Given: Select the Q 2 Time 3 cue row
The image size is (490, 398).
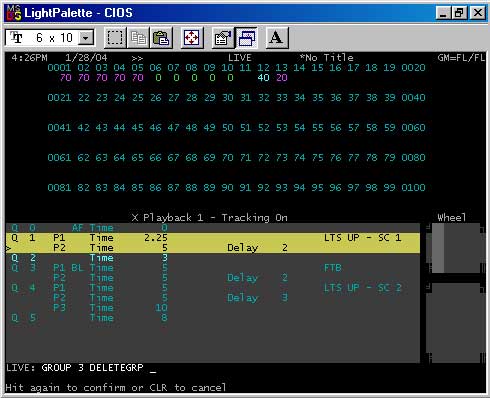Looking at the screenshot, I should [x=213, y=258].
